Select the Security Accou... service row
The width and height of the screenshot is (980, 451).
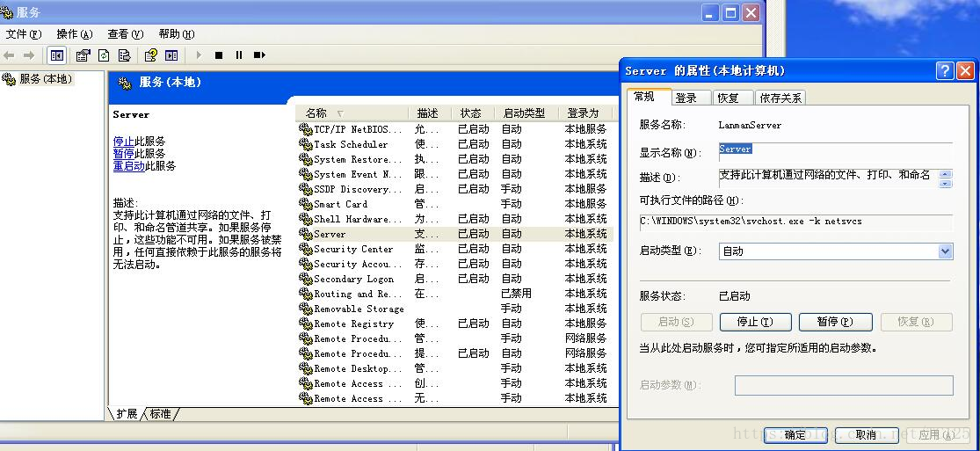(454, 264)
